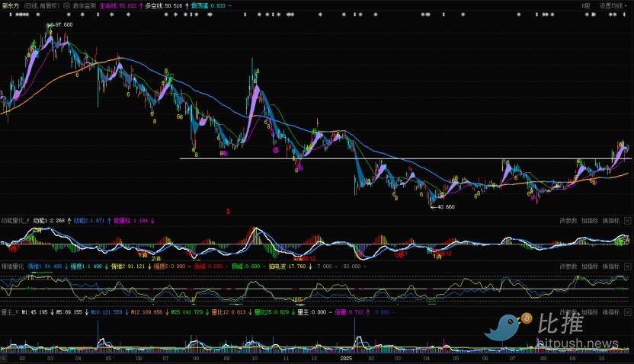Click the 情绪2:91.121 value
Viewport: 634px width, 364px height.
(x=128, y=267)
